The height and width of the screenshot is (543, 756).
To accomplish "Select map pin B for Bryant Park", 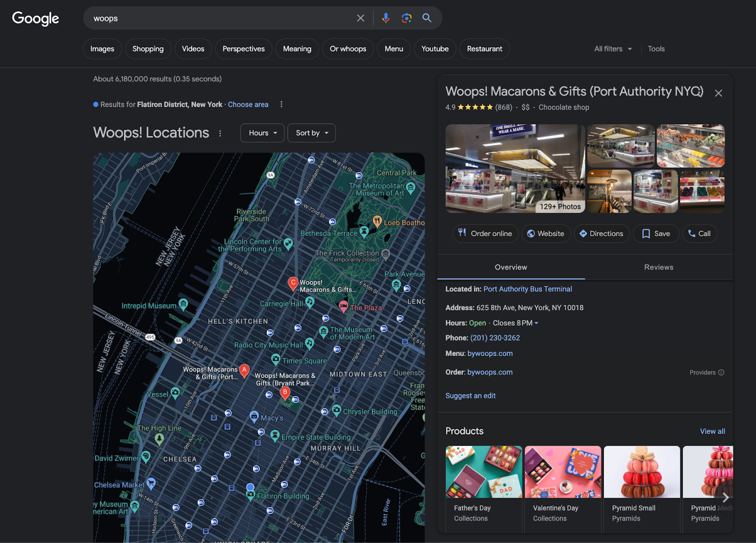I will tap(285, 393).
